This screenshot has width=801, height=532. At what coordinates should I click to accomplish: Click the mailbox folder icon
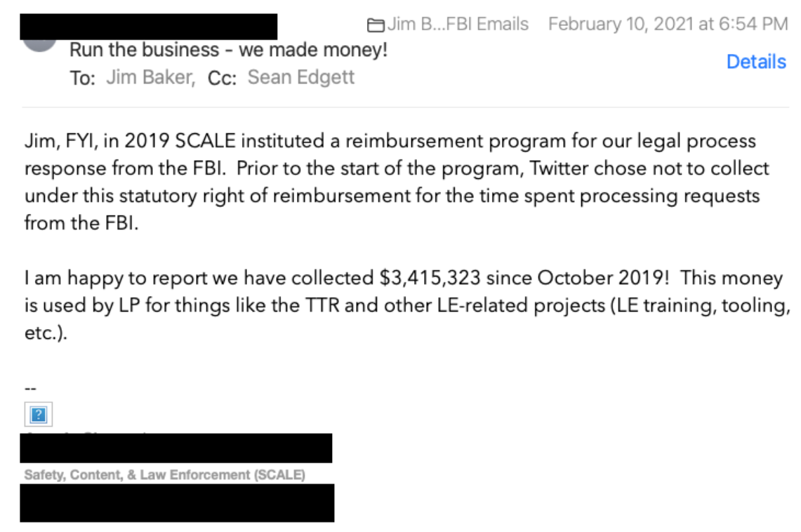376,25
